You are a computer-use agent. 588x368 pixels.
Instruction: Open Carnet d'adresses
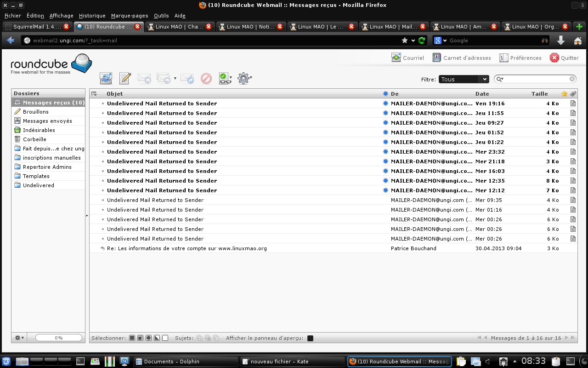coord(462,58)
